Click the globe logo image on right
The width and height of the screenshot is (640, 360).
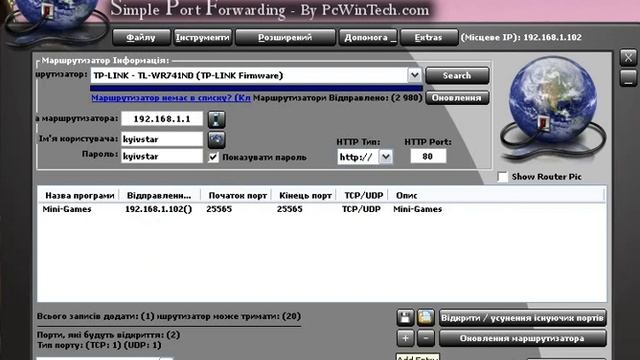pos(553,108)
